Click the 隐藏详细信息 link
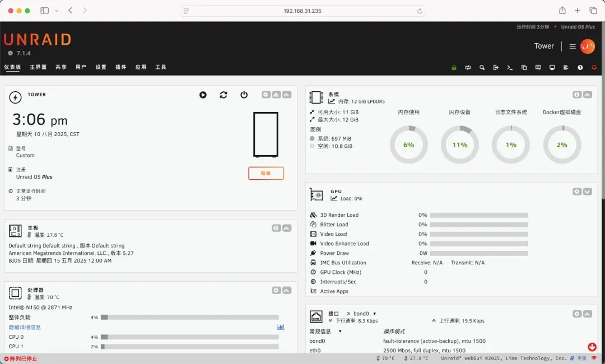This screenshot has width=605, height=364. (x=25, y=327)
